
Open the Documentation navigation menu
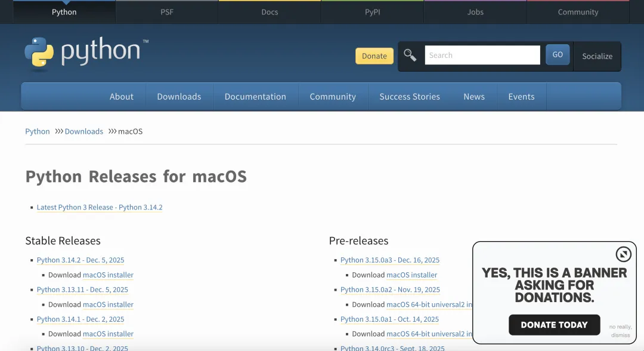255,97
